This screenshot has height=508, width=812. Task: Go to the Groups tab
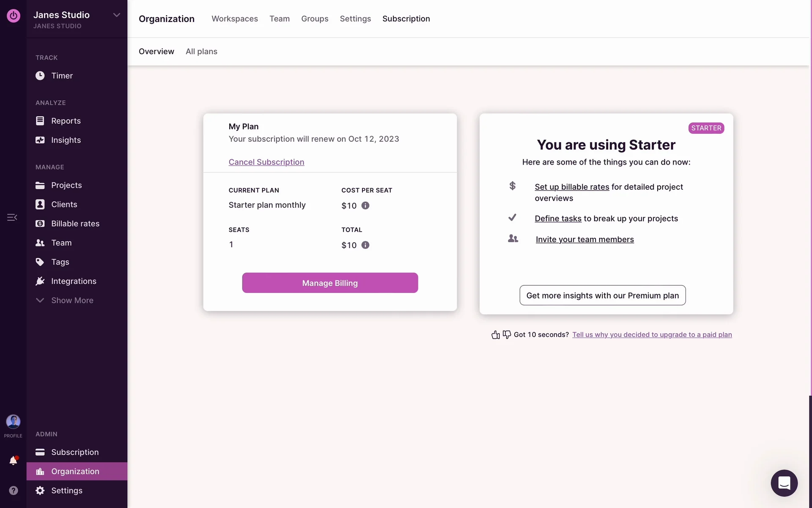click(315, 19)
